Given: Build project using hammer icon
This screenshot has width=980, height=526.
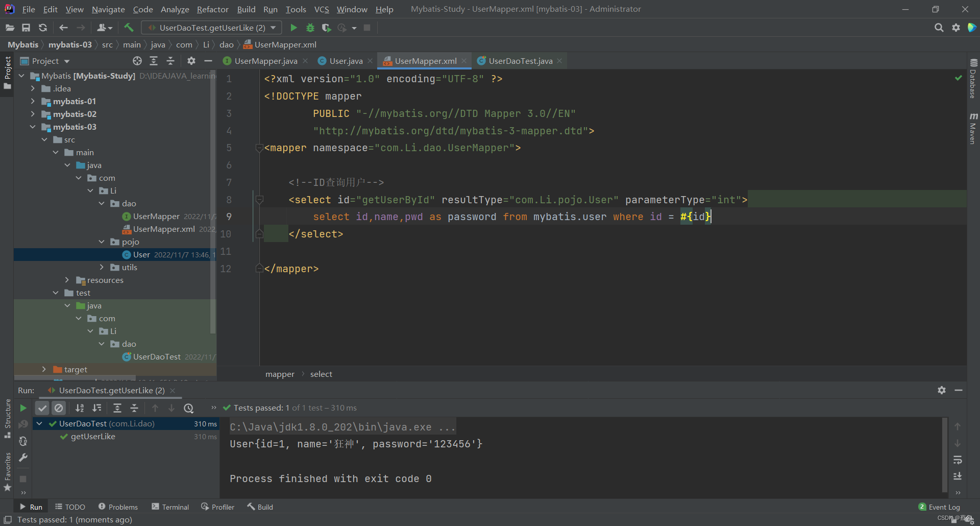Looking at the screenshot, I should click(x=129, y=28).
